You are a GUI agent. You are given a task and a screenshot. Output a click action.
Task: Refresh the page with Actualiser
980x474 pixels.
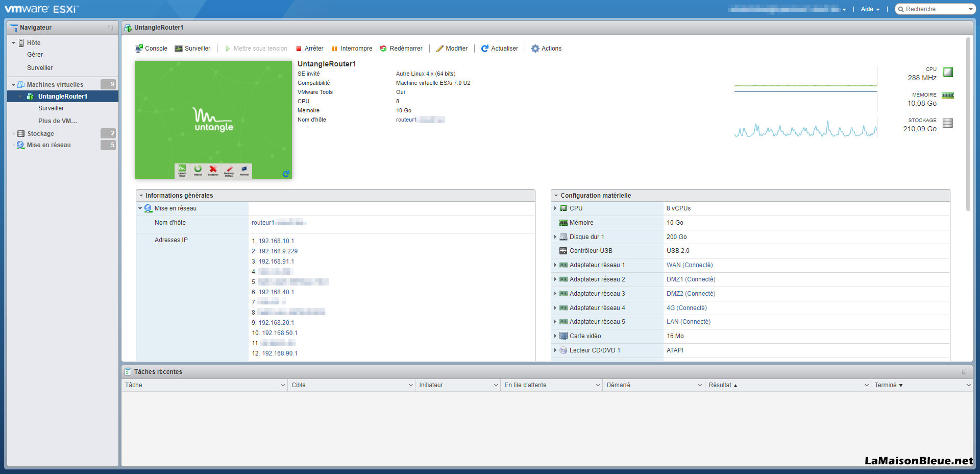click(x=500, y=49)
